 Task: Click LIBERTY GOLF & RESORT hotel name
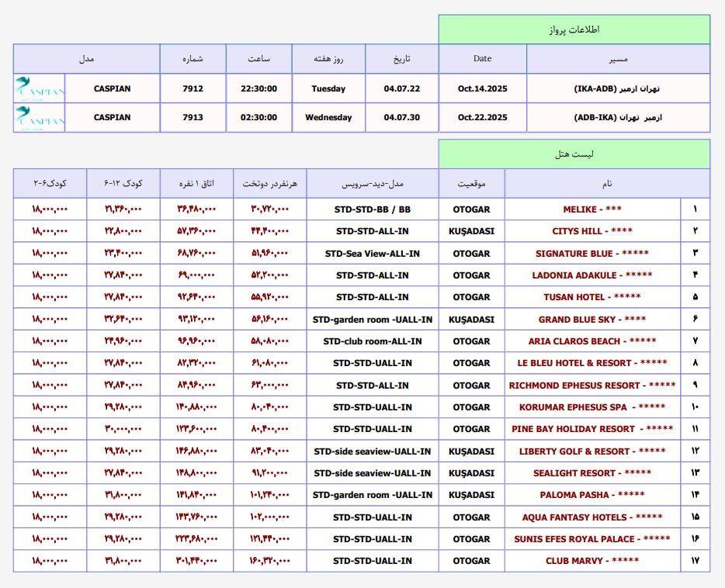[x=592, y=451]
